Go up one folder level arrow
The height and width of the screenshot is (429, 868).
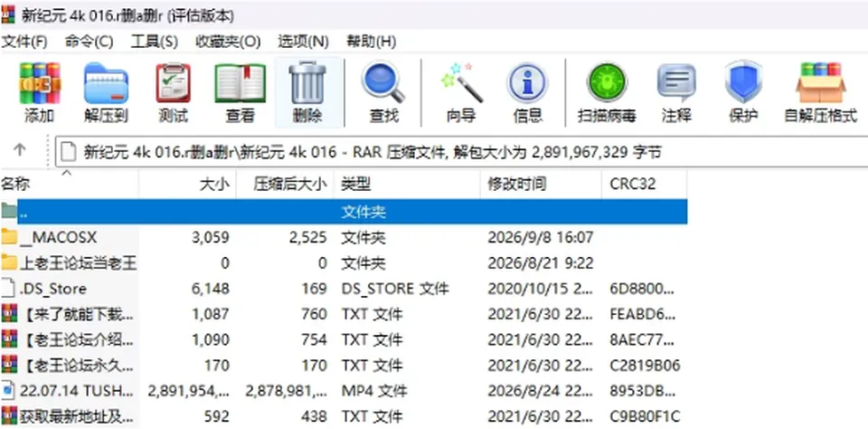click(20, 149)
